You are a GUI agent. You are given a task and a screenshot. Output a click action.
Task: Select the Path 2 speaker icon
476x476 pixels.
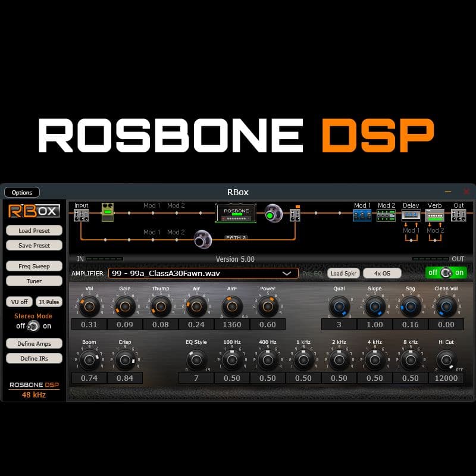pyautogui.click(x=202, y=240)
